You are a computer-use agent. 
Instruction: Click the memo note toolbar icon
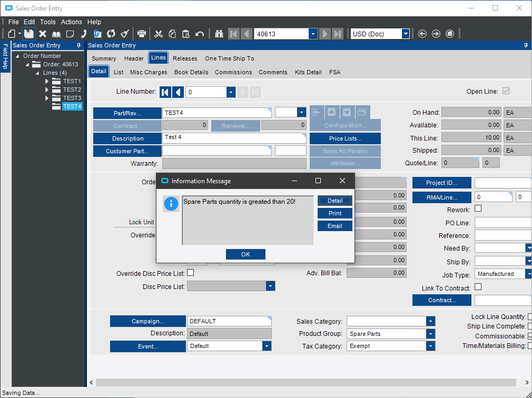[x=70, y=34]
